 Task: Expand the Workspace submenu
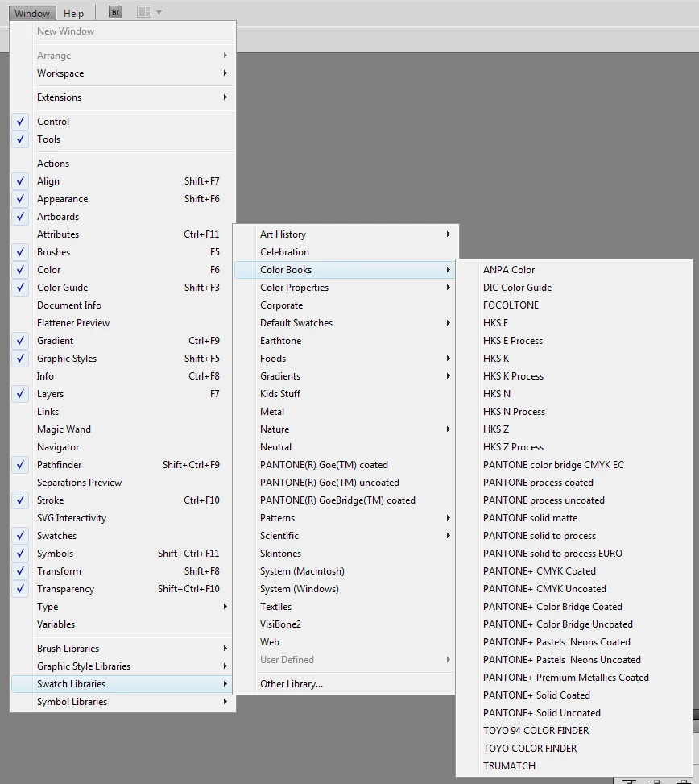tap(122, 73)
